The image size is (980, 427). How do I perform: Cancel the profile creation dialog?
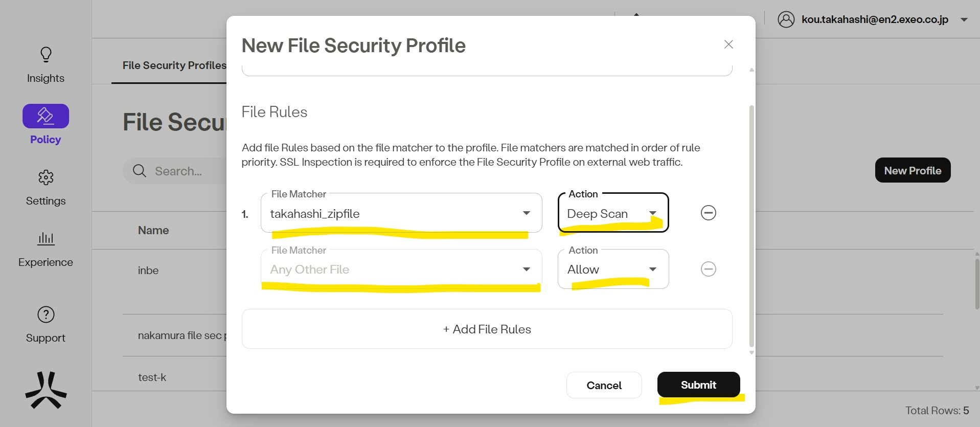(x=604, y=386)
